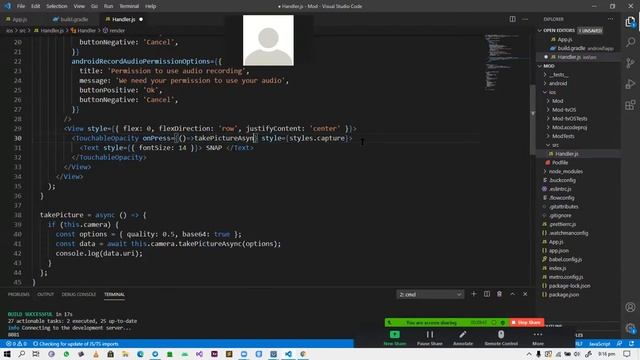Screen dimensions: 640x360
Task: Open Task View on the taskbar
Action: tap(36, 354)
